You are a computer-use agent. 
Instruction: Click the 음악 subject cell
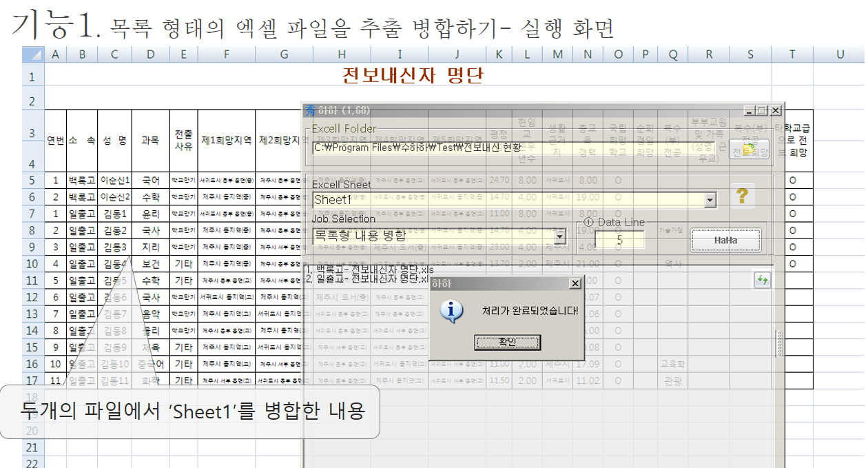(x=150, y=314)
